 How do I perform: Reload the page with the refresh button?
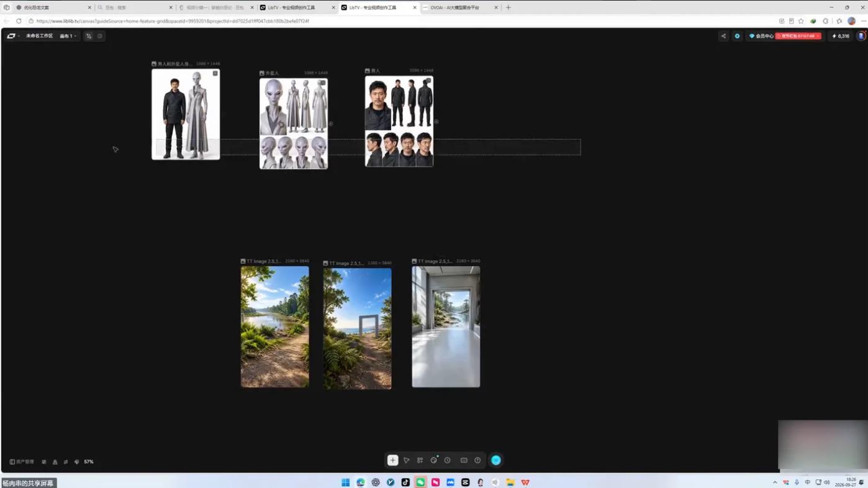point(19,21)
